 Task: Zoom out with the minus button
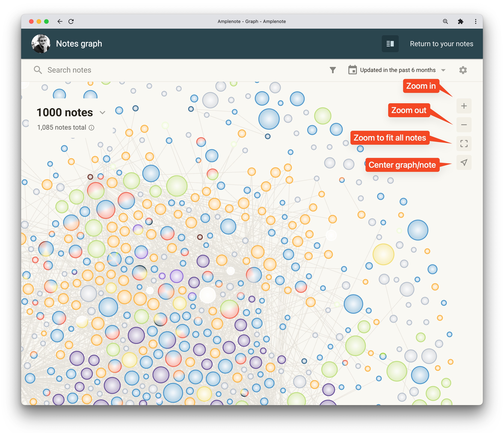click(x=464, y=125)
